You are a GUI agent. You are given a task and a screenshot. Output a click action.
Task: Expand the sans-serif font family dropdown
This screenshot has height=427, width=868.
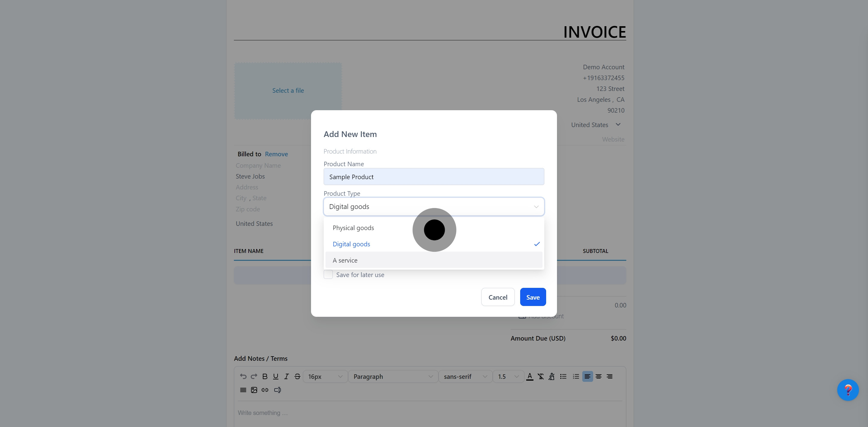point(465,376)
